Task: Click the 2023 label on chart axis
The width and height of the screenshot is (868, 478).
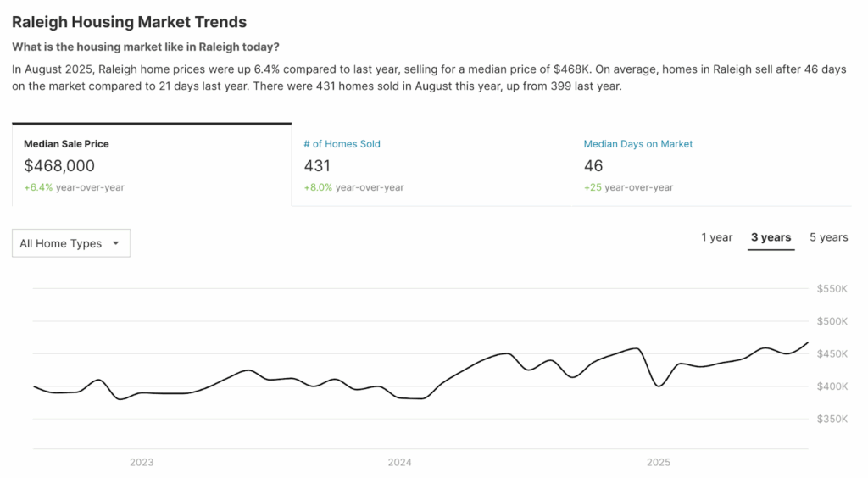Action: point(142,463)
